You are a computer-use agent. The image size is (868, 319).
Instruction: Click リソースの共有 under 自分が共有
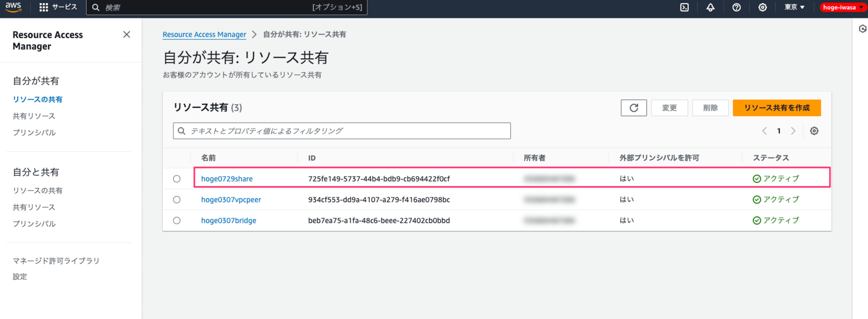tap(37, 99)
